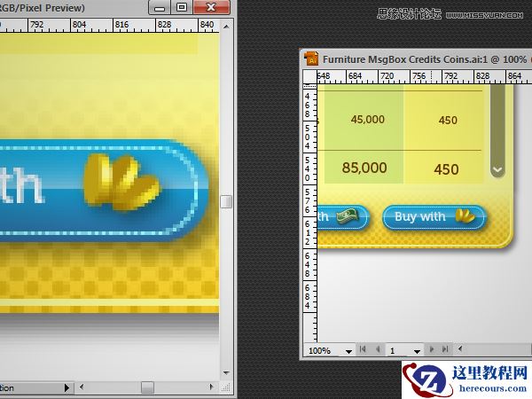Viewport: 532px width, 399px height.
Task: Go to next artboard button
Action: point(431,349)
